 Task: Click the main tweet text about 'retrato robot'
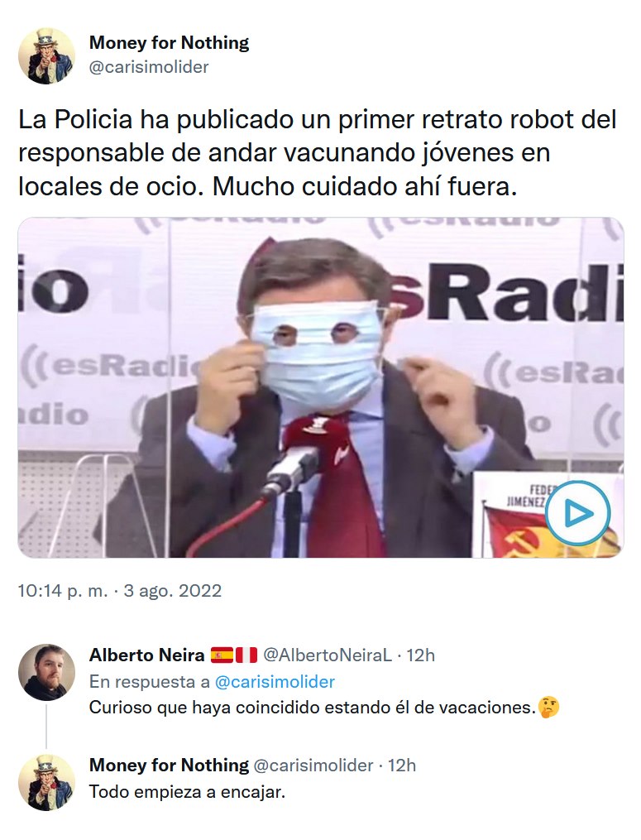318,152
